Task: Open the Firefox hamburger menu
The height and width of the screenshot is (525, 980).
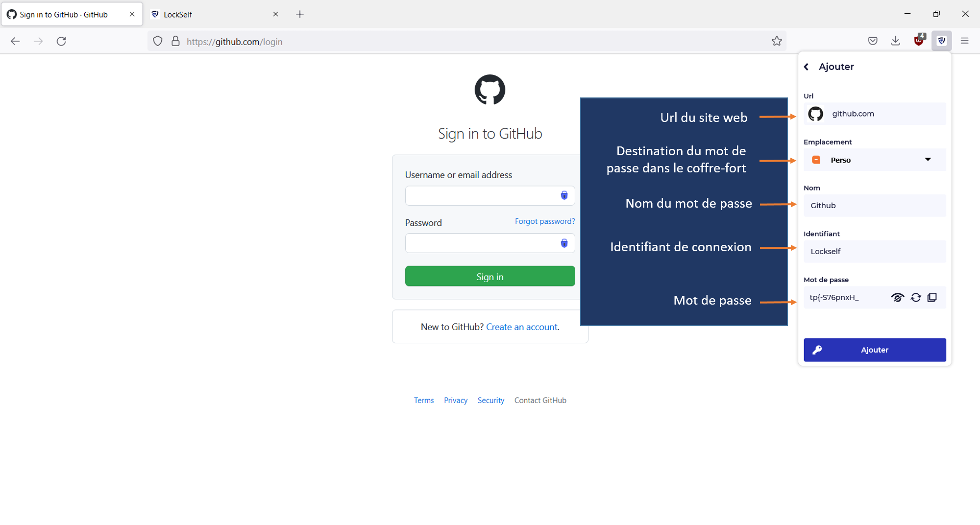Action: pyautogui.click(x=965, y=41)
